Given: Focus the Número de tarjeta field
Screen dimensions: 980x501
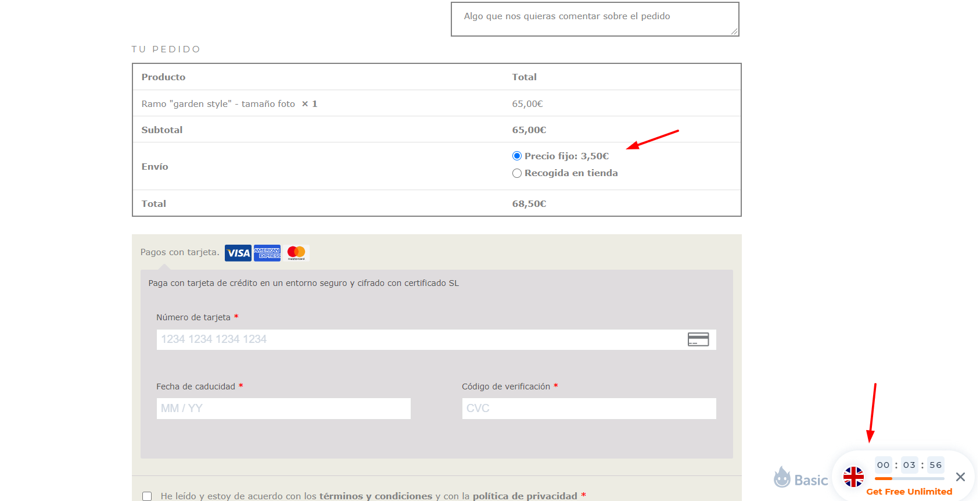Looking at the screenshot, I should tap(436, 339).
